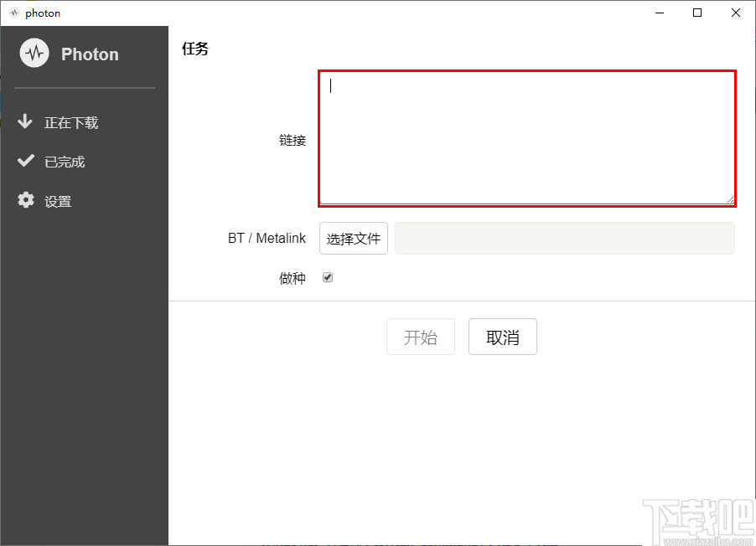Click 选择文件 to pick a torrent

[353, 238]
